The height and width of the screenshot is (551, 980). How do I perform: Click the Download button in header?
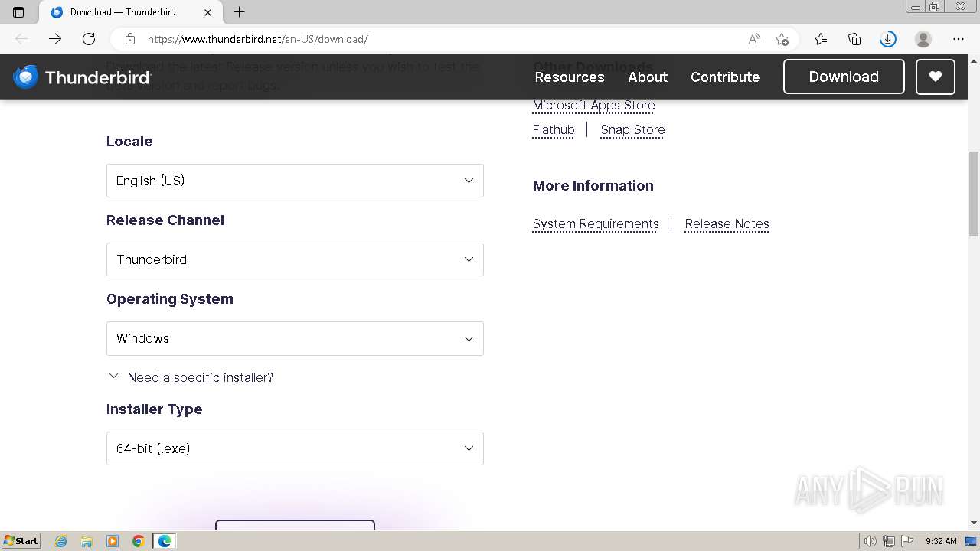pyautogui.click(x=844, y=77)
